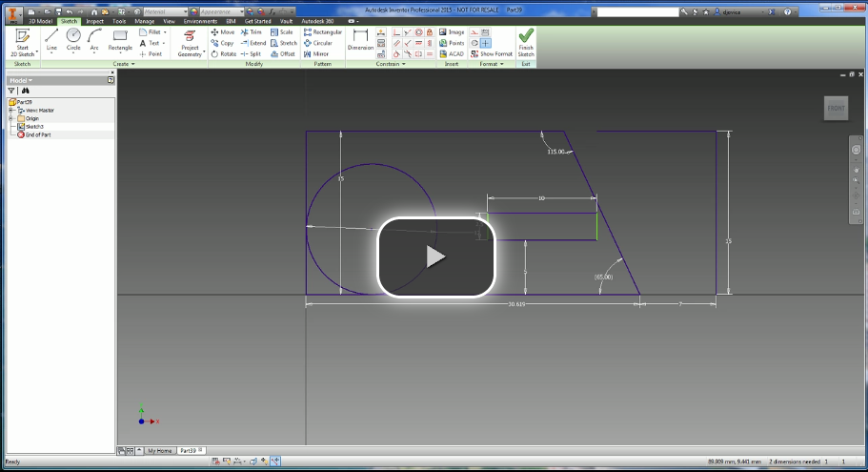Open the Environments tab
This screenshot has width=868, height=472.
click(200, 21)
